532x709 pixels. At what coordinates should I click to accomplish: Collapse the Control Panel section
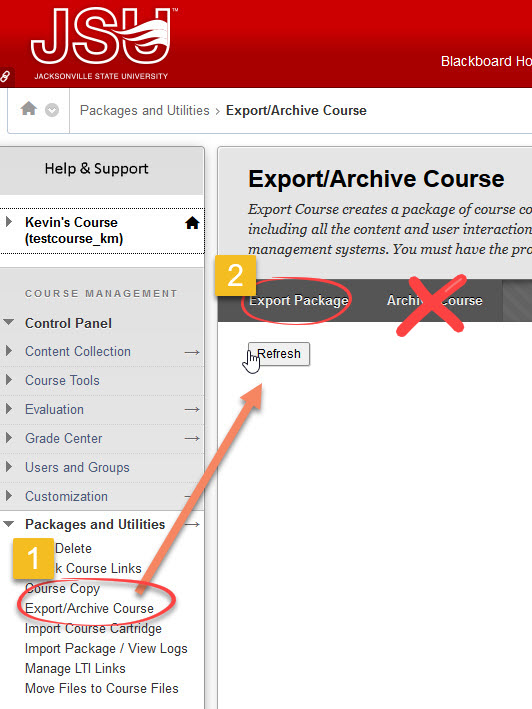click(x=9, y=322)
